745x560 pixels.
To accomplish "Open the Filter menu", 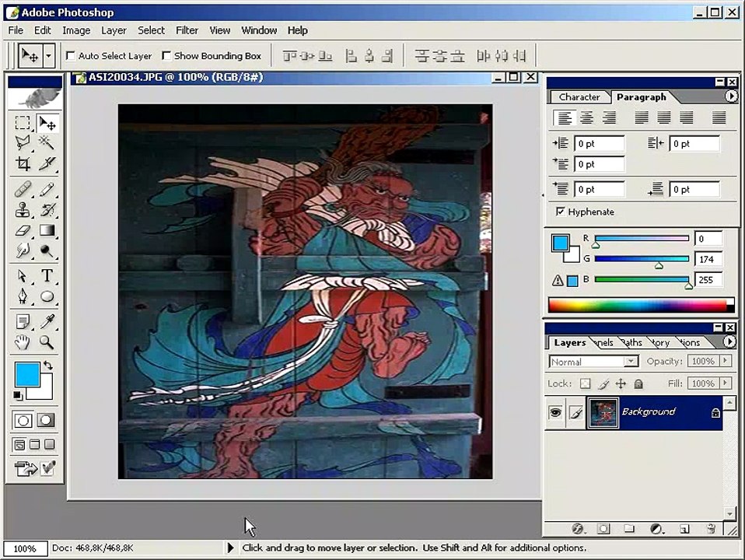I will click(x=187, y=30).
